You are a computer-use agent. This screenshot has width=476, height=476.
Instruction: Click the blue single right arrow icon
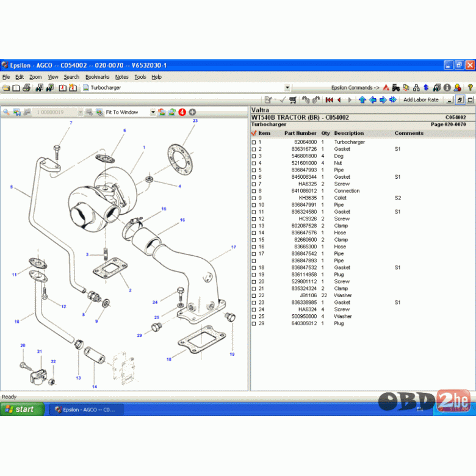click(383, 100)
